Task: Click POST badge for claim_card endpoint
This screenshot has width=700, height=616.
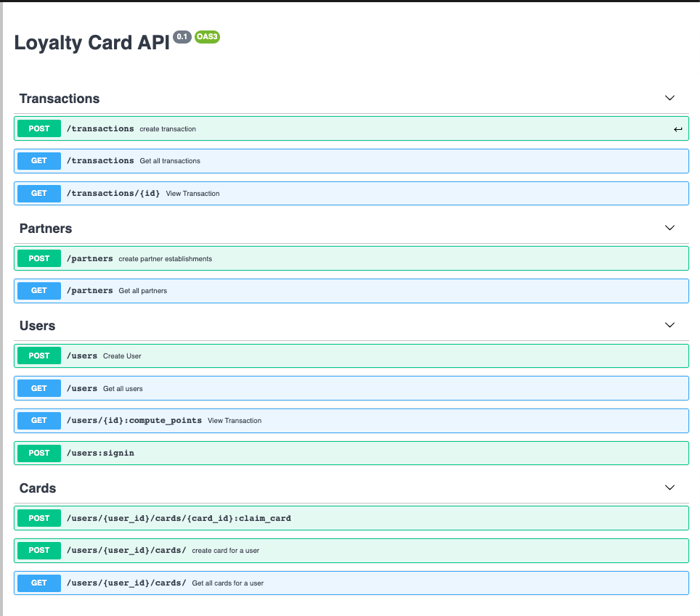Action: (x=38, y=518)
